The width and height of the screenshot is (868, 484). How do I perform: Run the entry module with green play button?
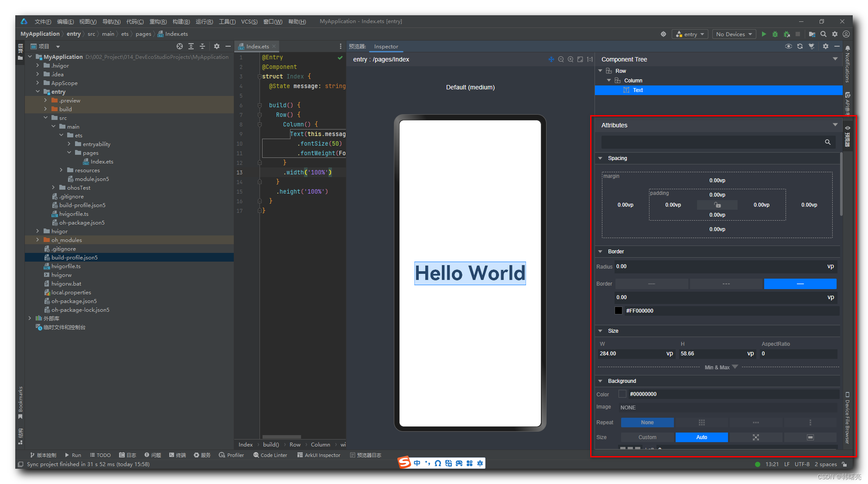764,34
